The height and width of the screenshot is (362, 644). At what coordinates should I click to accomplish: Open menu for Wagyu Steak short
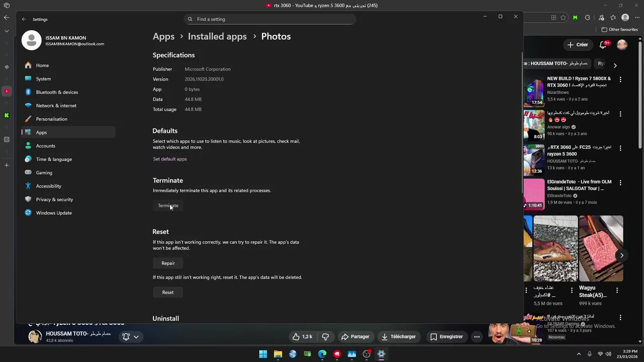[617, 290]
